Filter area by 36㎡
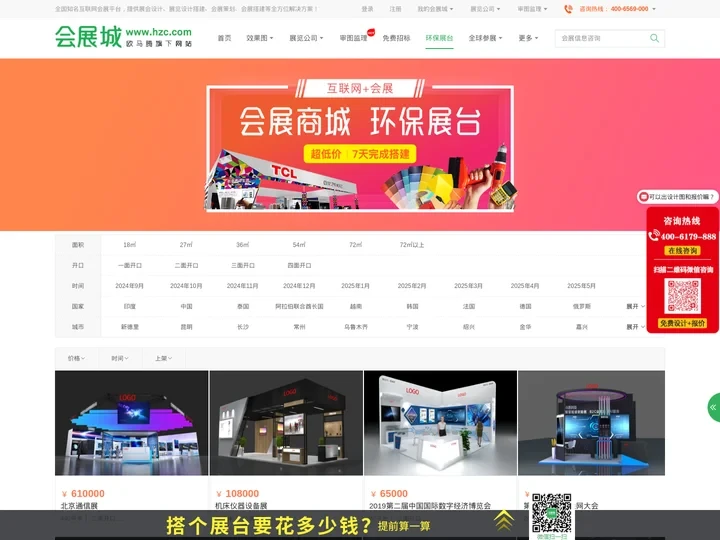Viewport: 720px width, 540px height. coord(242,245)
